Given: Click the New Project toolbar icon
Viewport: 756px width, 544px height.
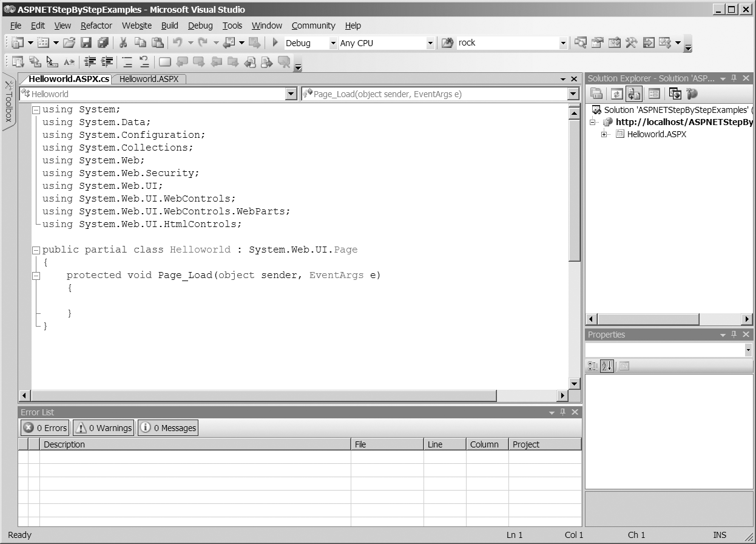Looking at the screenshot, I should pos(18,42).
